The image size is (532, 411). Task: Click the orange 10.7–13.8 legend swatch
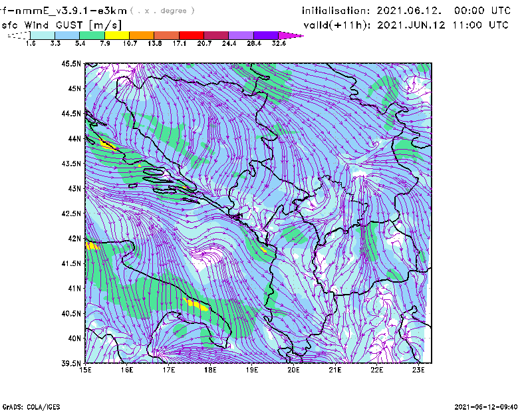142,35
